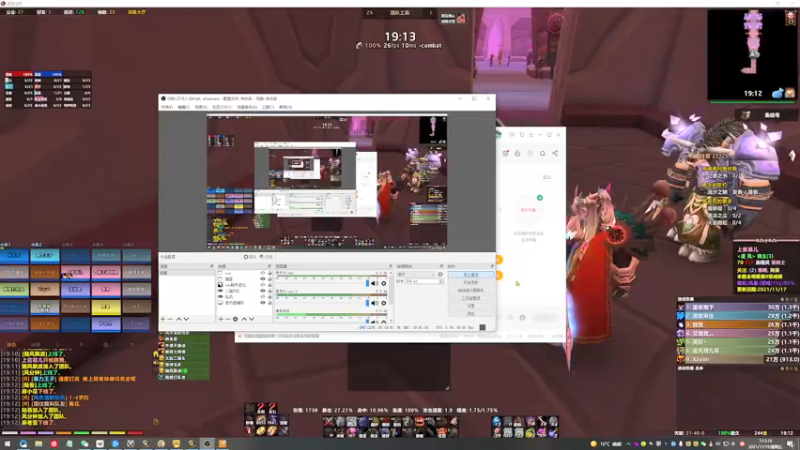Add a new source with plus icon
The image size is (800, 450).
click(221, 319)
